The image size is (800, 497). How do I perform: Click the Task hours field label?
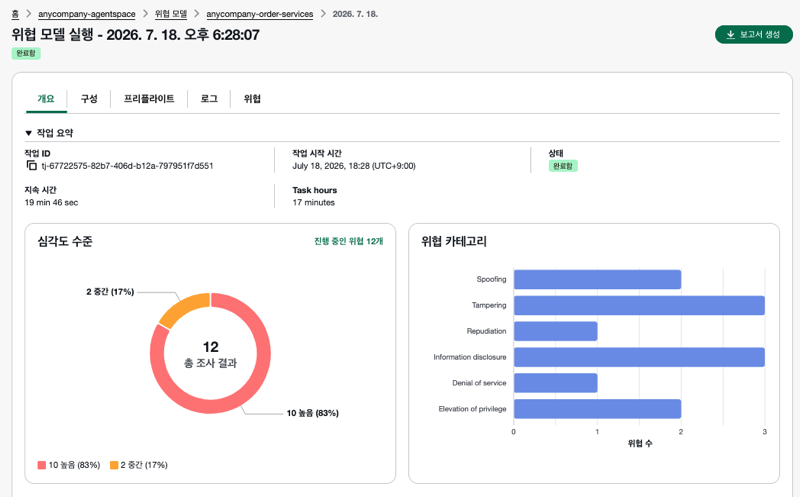point(315,190)
